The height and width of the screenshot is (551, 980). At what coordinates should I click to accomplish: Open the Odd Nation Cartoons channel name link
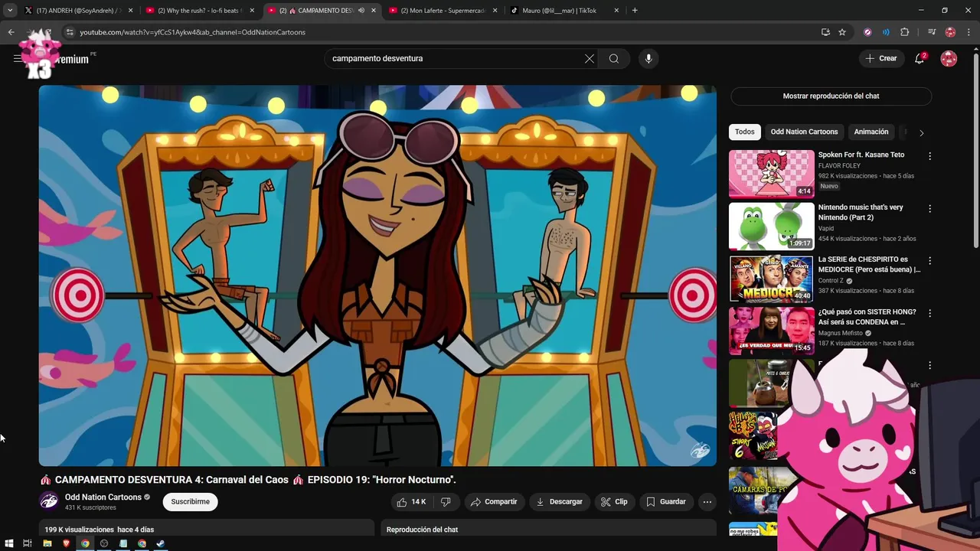103,497
